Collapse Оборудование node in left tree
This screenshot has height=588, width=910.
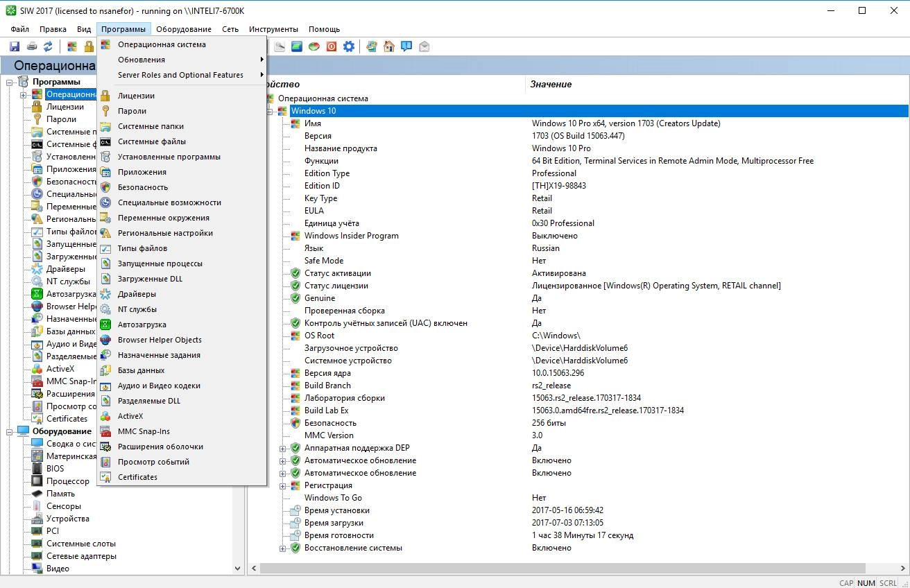10,431
